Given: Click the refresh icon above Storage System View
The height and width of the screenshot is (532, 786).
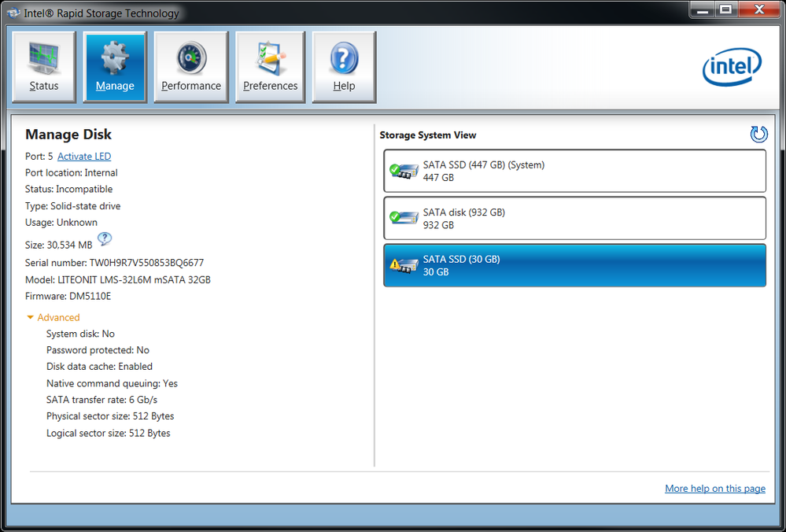Looking at the screenshot, I should pyautogui.click(x=758, y=135).
